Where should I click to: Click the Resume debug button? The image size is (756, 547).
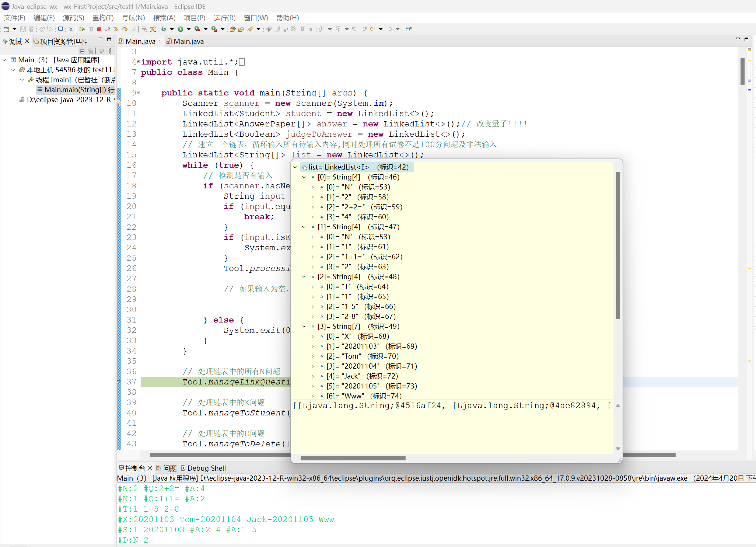click(82, 29)
